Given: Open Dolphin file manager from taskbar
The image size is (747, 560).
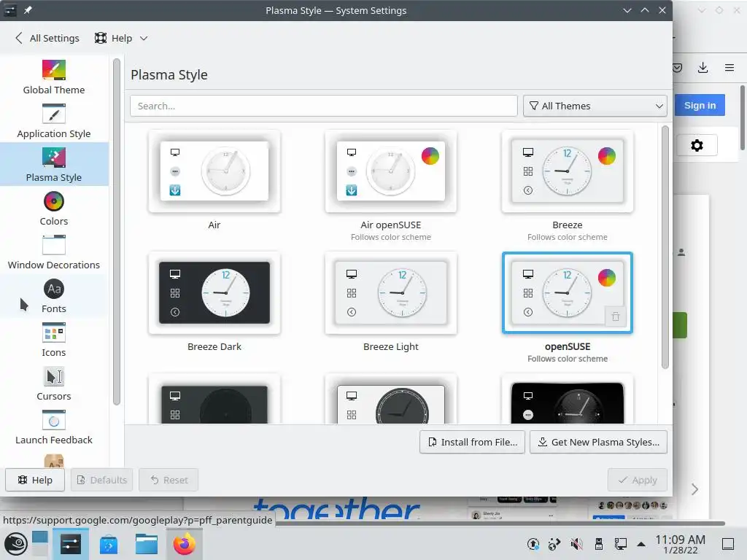Looking at the screenshot, I should click(146, 544).
